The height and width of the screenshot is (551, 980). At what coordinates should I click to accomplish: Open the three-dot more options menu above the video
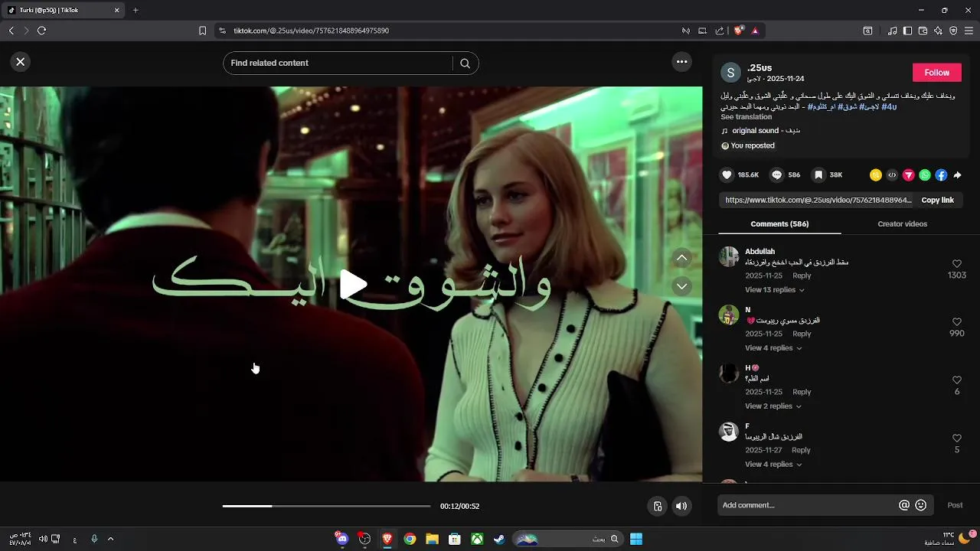pyautogui.click(x=681, y=62)
